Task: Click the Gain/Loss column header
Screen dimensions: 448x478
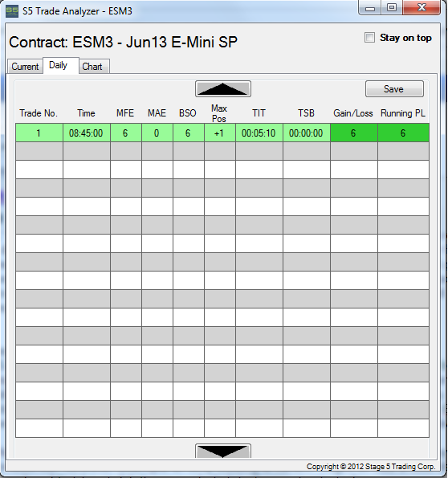Action: click(x=353, y=113)
